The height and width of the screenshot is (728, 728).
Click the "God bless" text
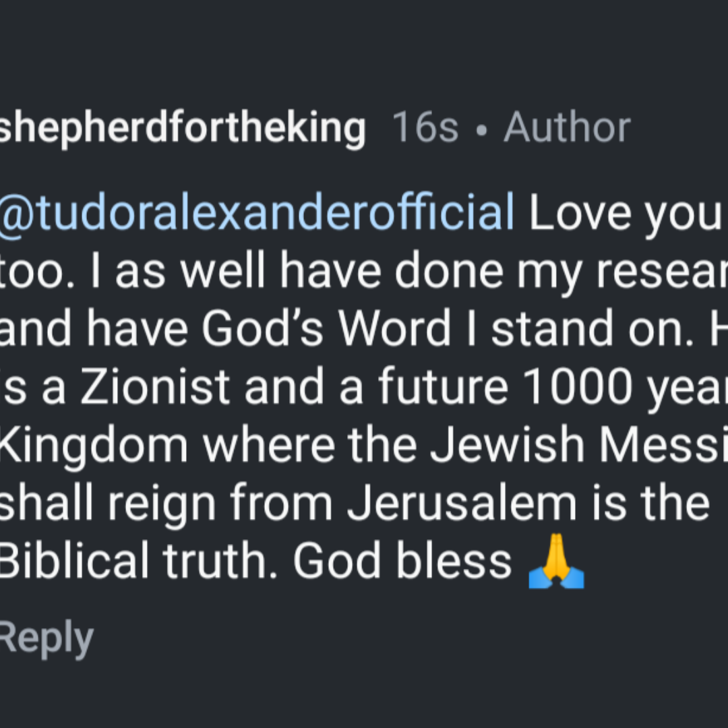click(x=402, y=562)
